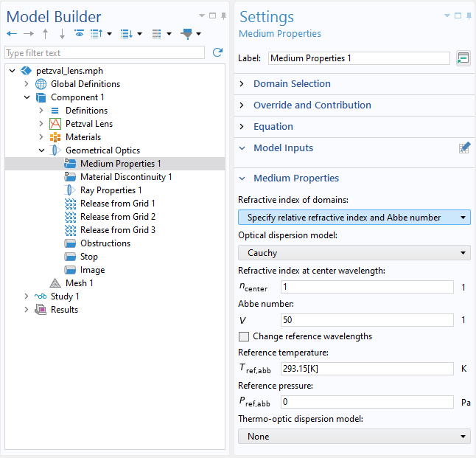Open the Optical dispersion model Cauchy dropdown
Image resolution: width=476 pixels, height=458 pixels.
(354, 253)
